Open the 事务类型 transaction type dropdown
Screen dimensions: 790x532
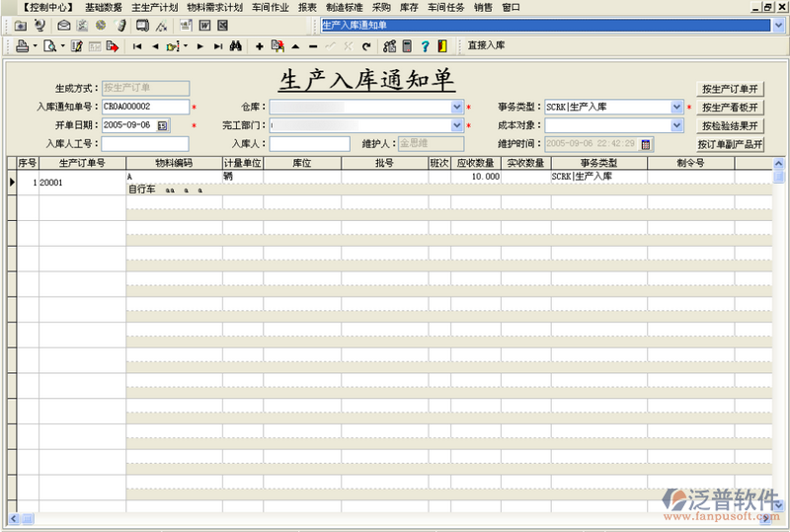[x=676, y=107]
